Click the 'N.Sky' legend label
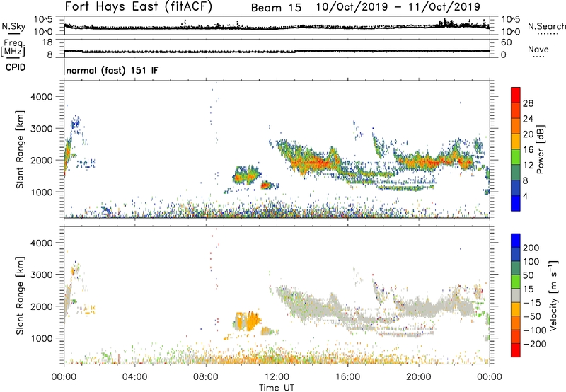The image size is (566, 392). tap(13, 26)
